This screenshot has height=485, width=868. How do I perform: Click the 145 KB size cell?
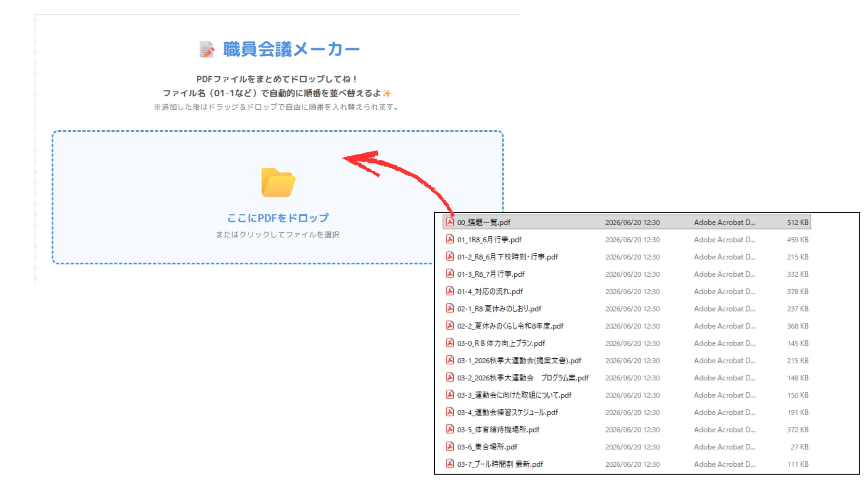pos(797,344)
